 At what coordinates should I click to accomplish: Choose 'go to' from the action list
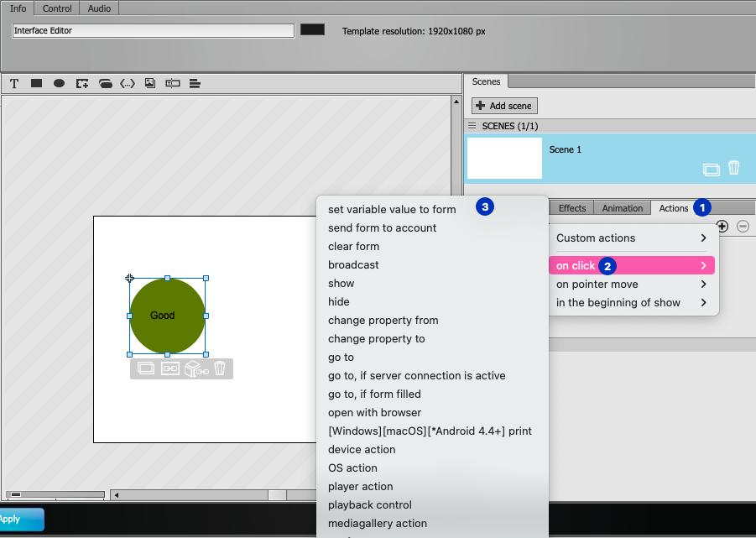coord(341,358)
